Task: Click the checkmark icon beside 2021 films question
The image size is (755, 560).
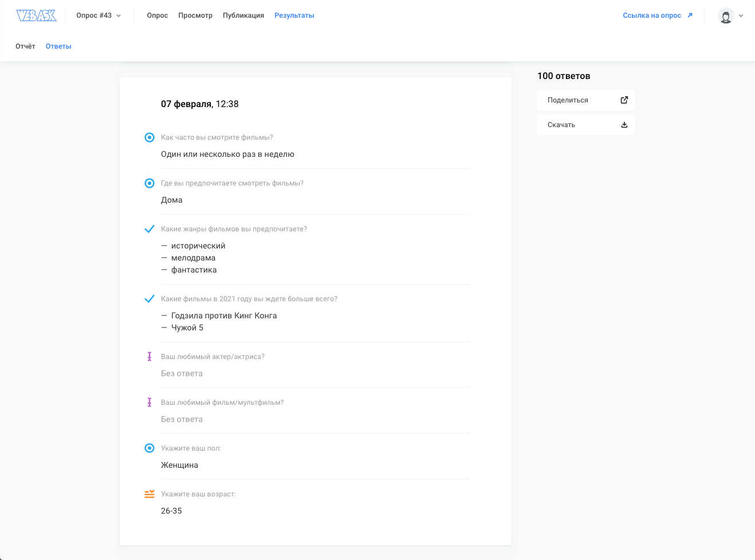Action: (x=150, y=299)
